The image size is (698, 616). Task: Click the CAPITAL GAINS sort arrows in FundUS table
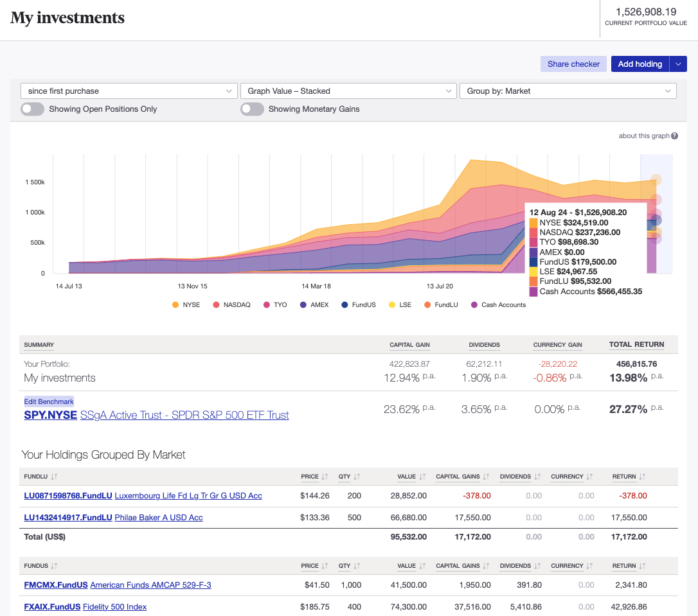tap(486, 566)
